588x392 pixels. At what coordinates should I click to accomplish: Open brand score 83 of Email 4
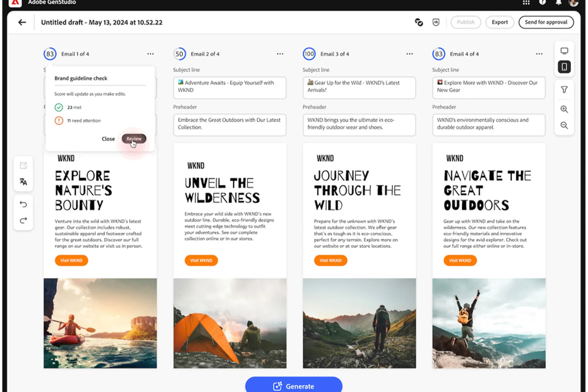(x=439, y=54)
